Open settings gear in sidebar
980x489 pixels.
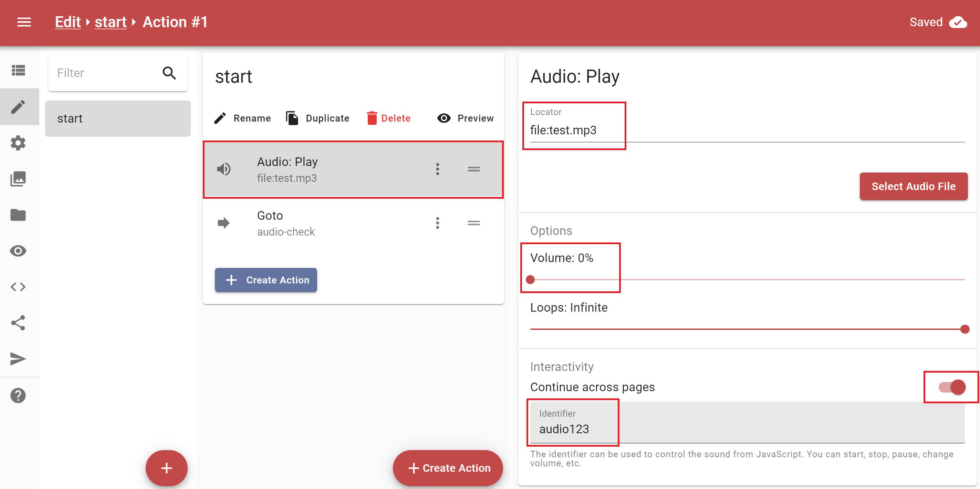(x=18, y=143)
